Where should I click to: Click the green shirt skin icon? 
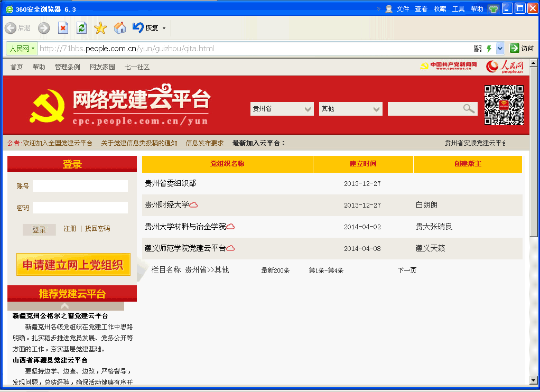(x=493, y=8)
